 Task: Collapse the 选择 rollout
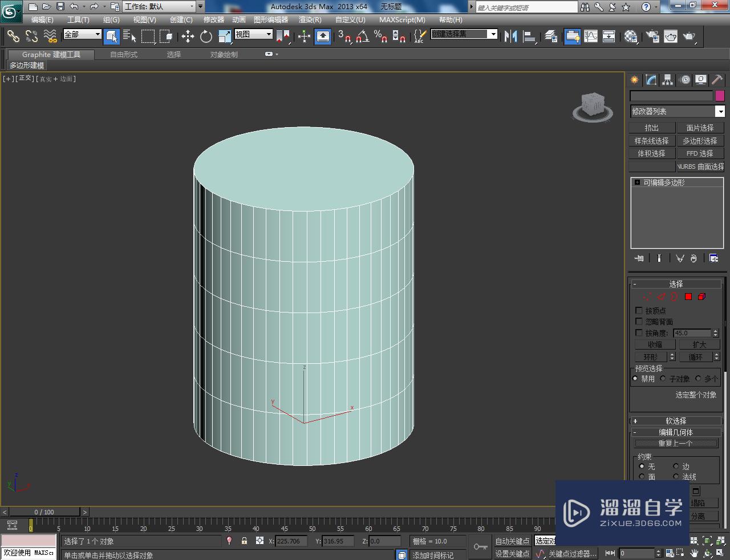[x=676, y=284]
